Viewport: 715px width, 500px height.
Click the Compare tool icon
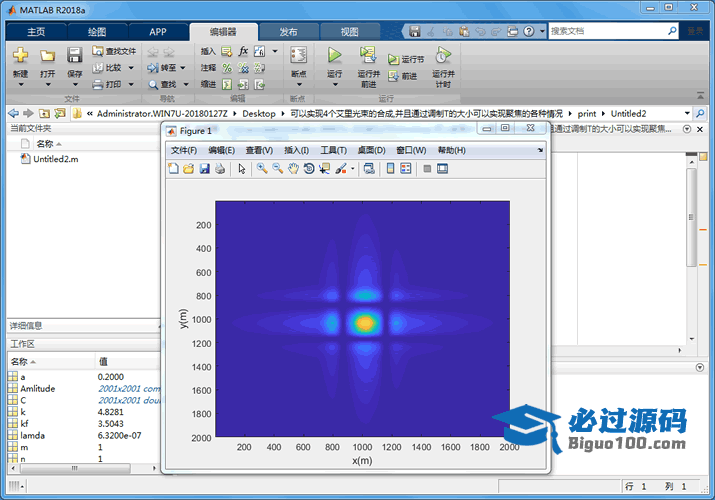[x=98, y=68]
